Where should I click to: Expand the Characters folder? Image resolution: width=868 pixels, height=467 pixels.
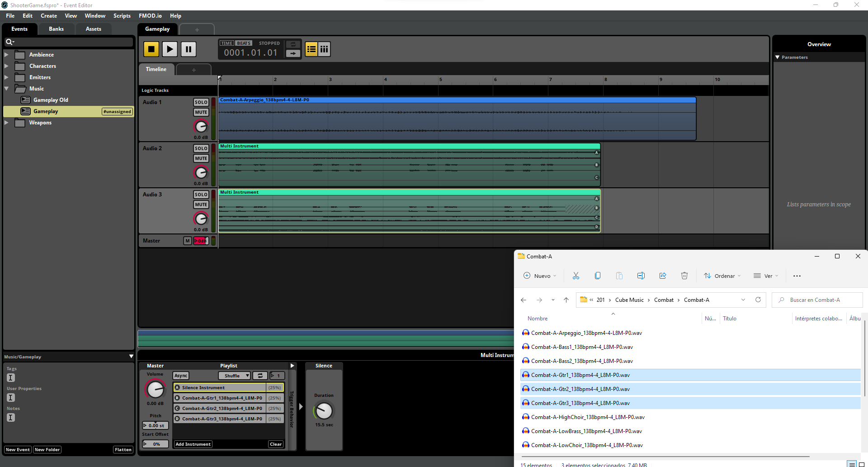[6, 66]
